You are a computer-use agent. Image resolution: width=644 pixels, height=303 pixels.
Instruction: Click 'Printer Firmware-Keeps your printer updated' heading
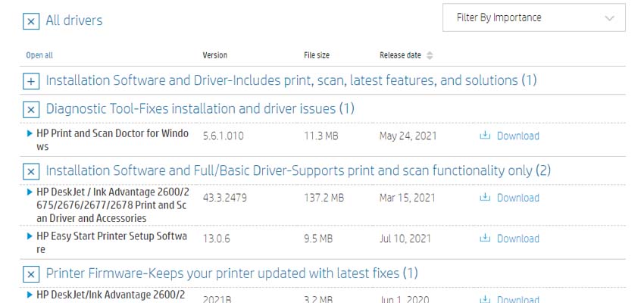point(232,273)
